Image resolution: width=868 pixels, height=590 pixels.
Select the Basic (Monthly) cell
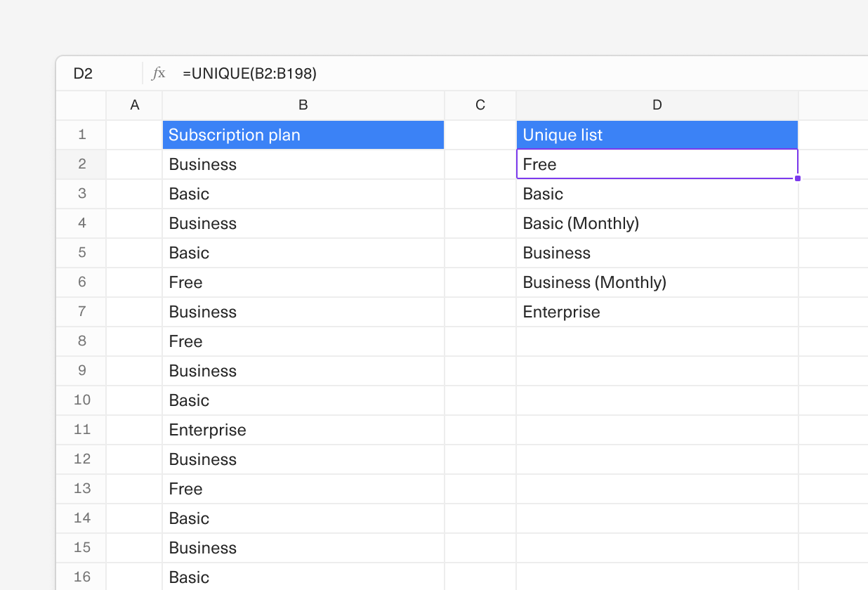657,223
